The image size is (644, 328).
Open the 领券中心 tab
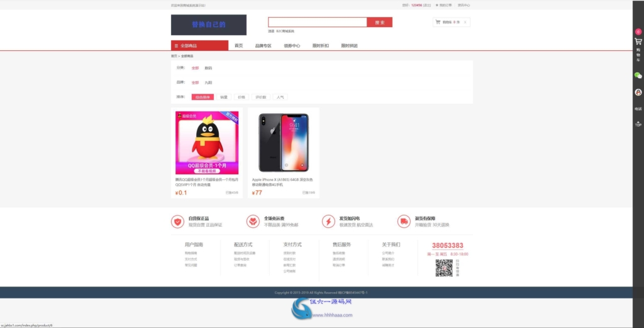click(292, 45)
